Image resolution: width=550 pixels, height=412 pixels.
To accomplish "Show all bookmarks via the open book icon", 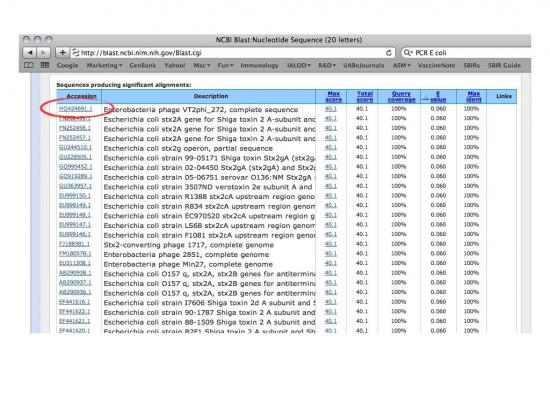I will [29, 65].
